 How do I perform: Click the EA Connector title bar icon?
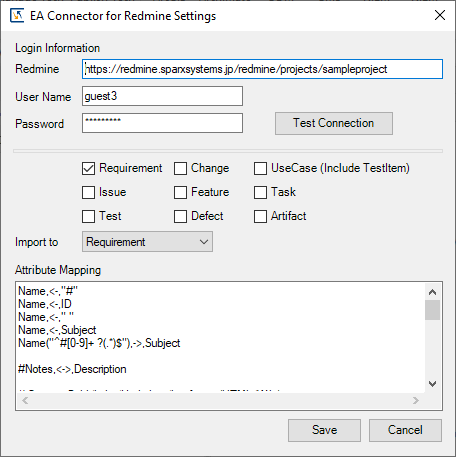[x=17, y=16]
